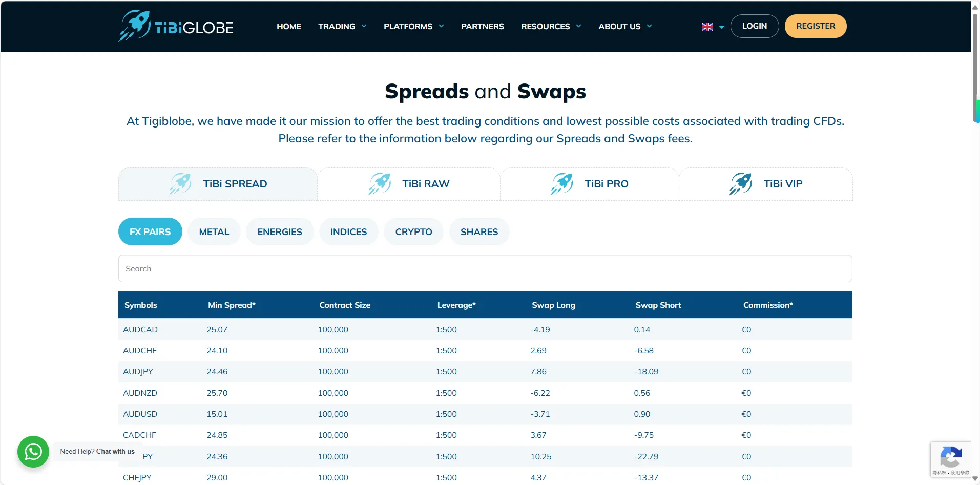Viewport: 980px width, 485px height.
Task: Select the FX PAIRS category
Action: (150, 231)
